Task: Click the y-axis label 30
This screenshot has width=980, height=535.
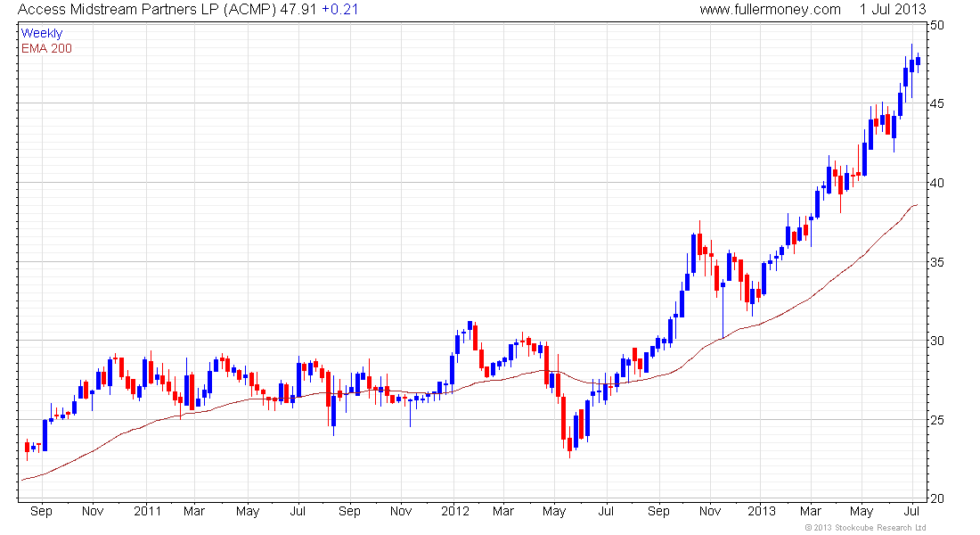Action: (937, 341)
